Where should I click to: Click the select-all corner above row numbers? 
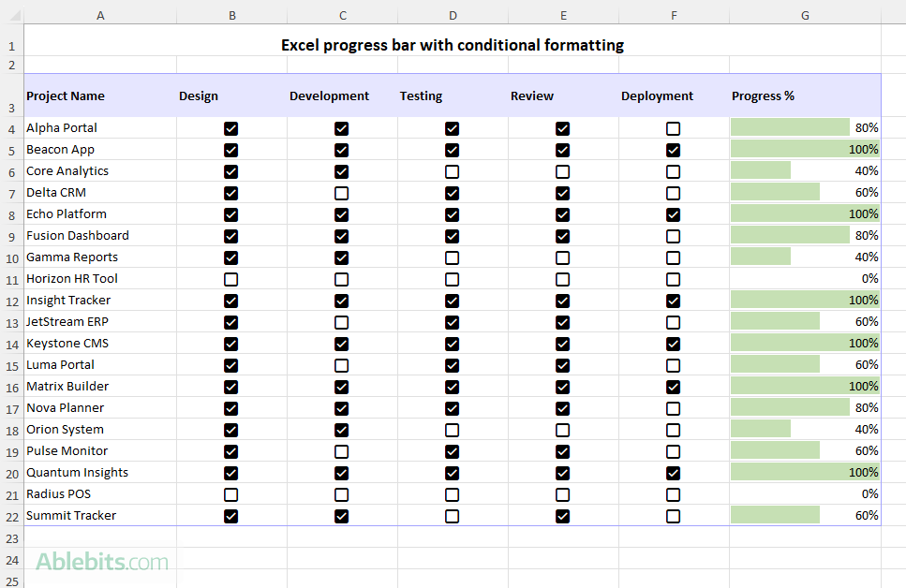(x=11, y=15)
